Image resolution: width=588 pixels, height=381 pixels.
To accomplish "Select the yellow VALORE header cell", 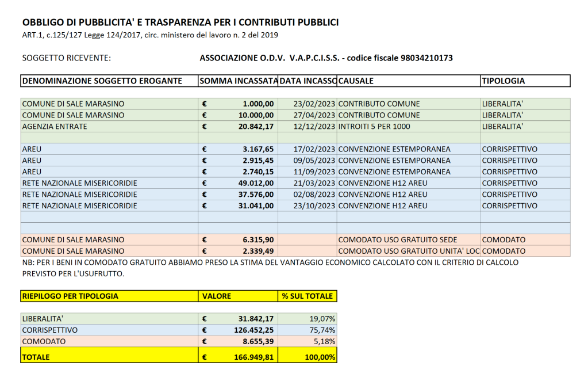I will coord(217,296).
